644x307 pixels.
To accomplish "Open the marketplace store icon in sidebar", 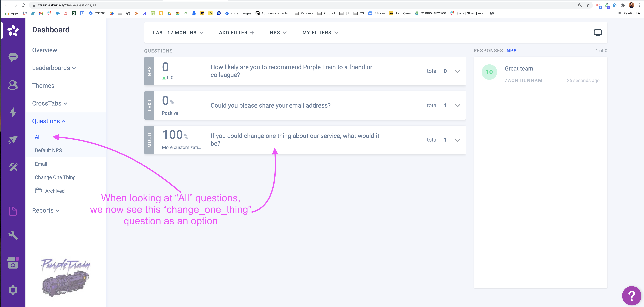I will click(x=13, y=263).
